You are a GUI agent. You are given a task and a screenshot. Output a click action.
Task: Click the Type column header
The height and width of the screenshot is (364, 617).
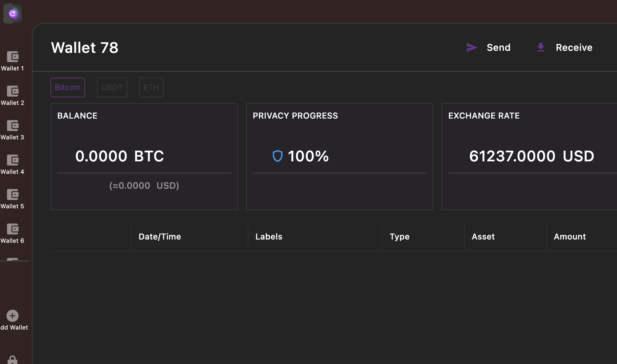point(399,237)
